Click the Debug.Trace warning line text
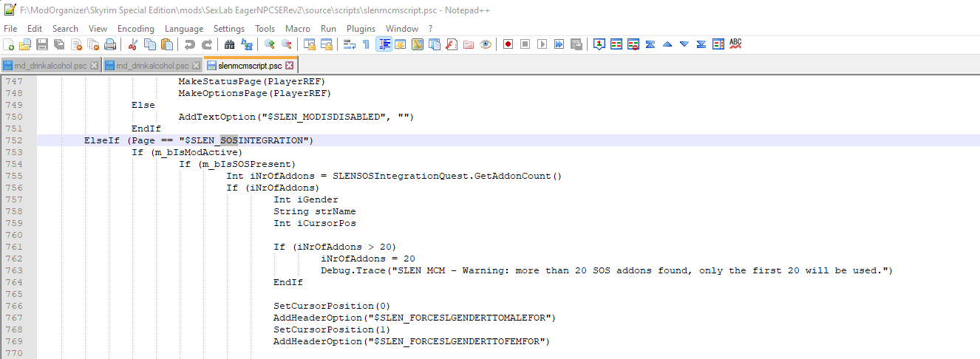The width and height of the screenshot is (980, 359). tap(606, 270)
